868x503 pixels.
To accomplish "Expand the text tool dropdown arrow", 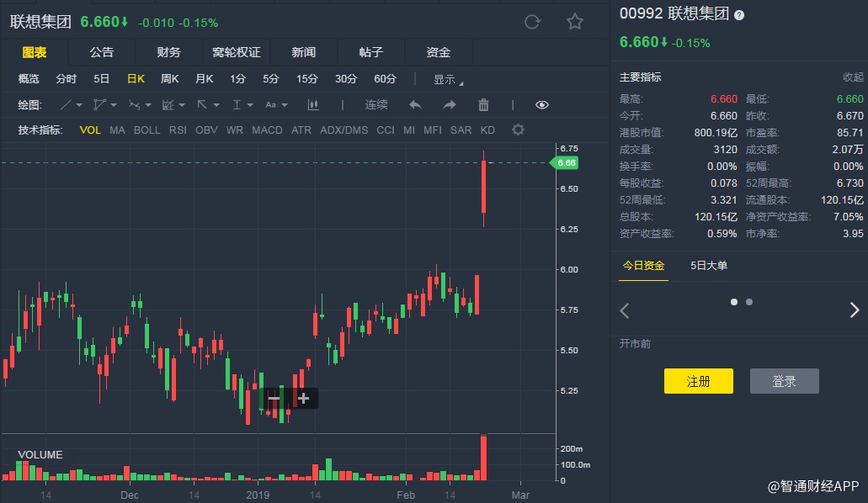I will point(285,105).
